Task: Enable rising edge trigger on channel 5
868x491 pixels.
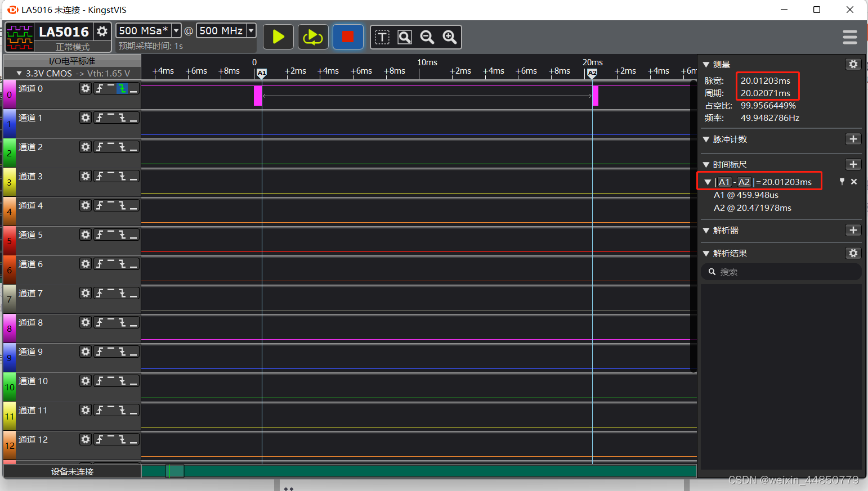Action: [100, 235]
